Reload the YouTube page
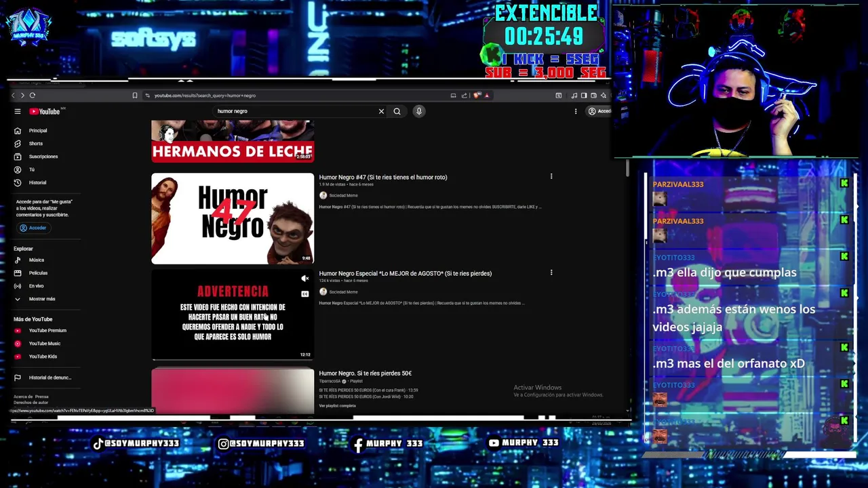 point(32,96)
